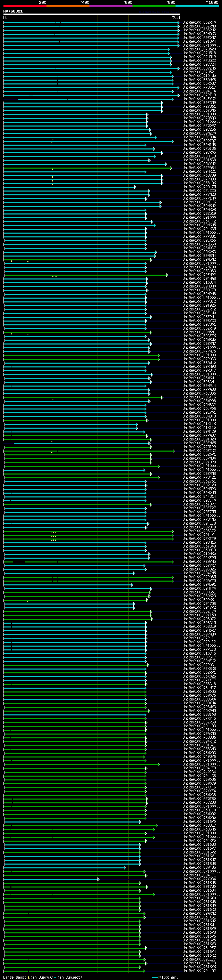
Task: Open hit UniRef100_B9SRU2
Action: click(x=199, y=30)
